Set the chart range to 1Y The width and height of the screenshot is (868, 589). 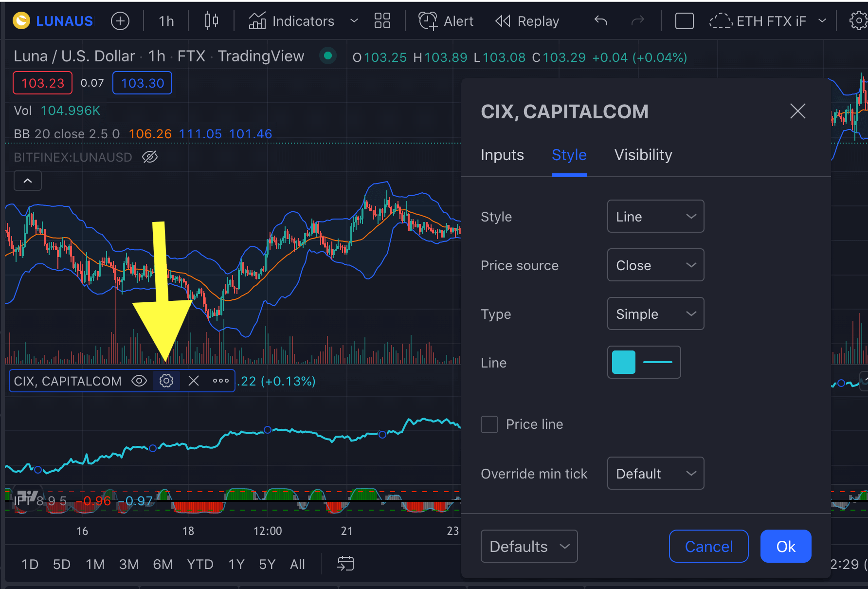236,564
